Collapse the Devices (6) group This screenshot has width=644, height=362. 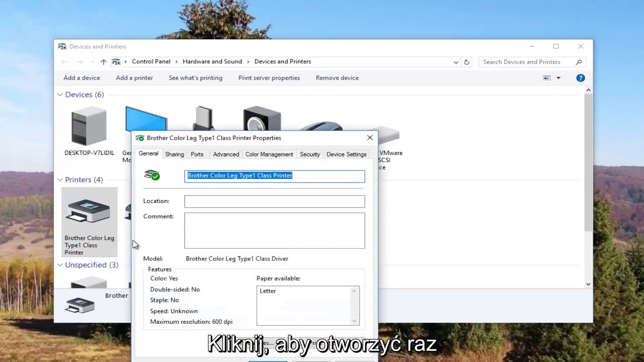[x=60, y=95]
